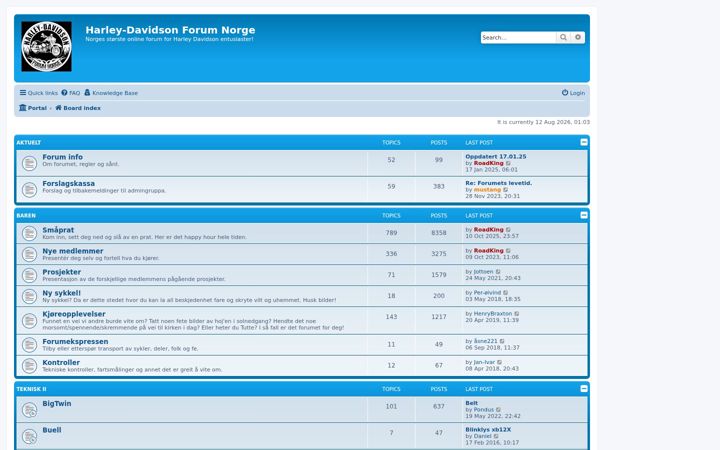
Task: Focus the Search input field
Action: pos(518,37)
